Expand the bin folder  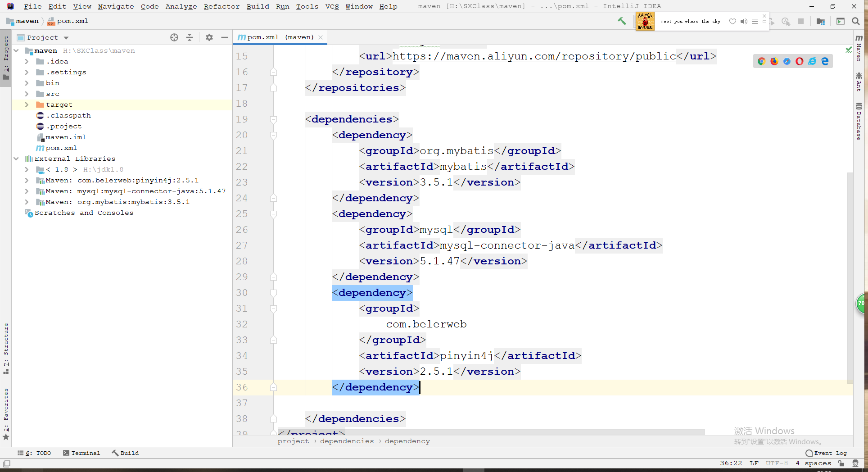27,83
